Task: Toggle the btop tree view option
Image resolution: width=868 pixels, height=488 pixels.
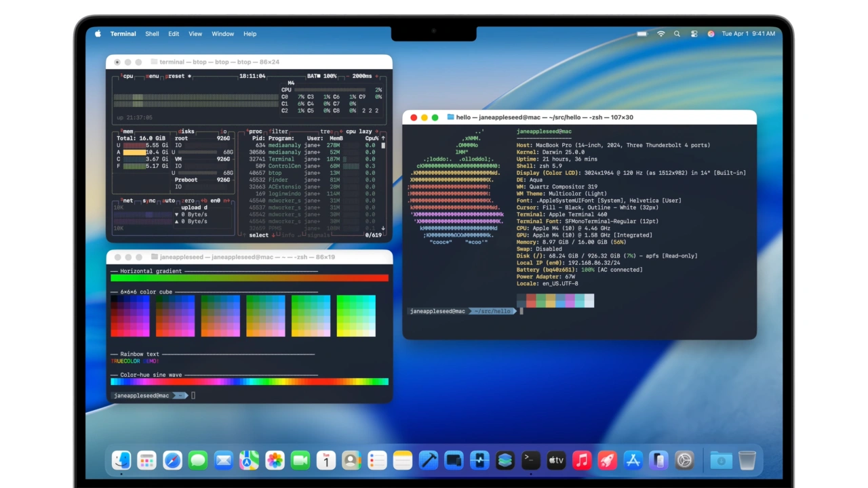Action: (326, 131)
